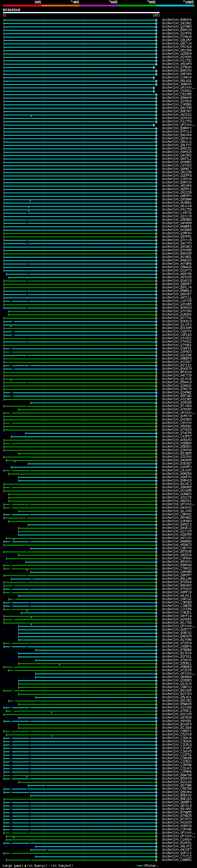Click the red ~20% identity legend bar
The height and width of the screenshot is (868, 197).
(22, 6)
